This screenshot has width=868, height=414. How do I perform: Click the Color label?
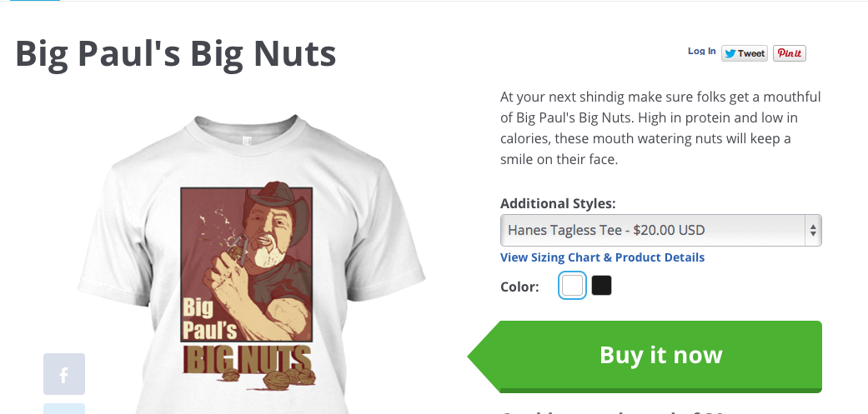(x=519, y=287)
